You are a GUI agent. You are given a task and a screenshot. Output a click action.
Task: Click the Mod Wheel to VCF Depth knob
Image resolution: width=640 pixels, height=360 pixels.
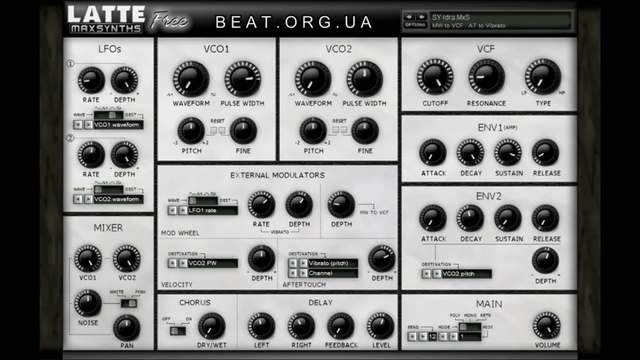pyautogui.click(x=341, y=204)
